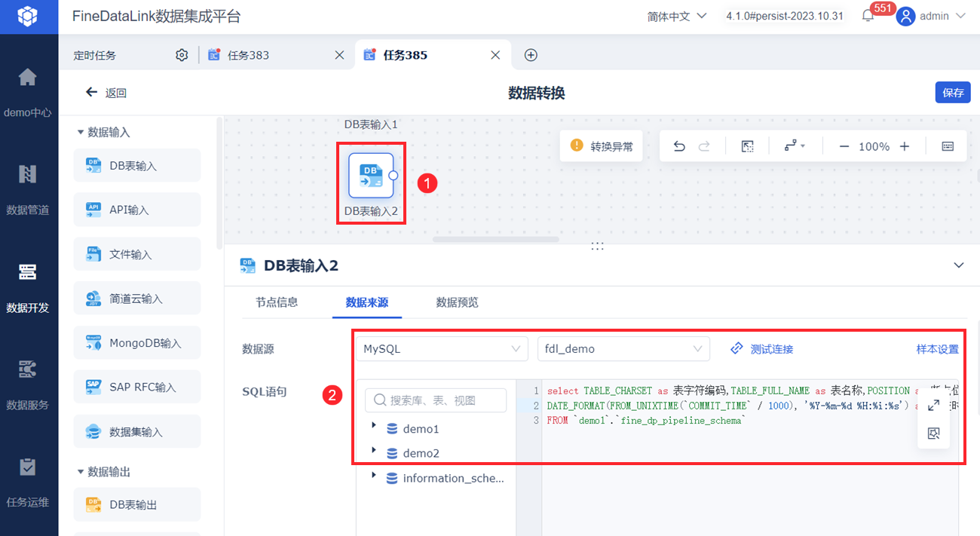Click the 保存 button
This screenshot has width=980, height=536.
pos(953,93)
